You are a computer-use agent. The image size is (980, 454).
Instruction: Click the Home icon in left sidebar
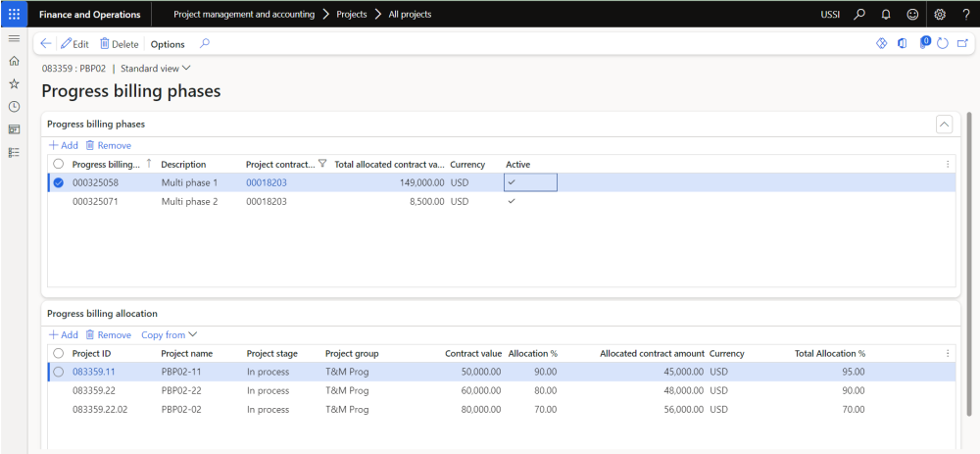(14, 61)
